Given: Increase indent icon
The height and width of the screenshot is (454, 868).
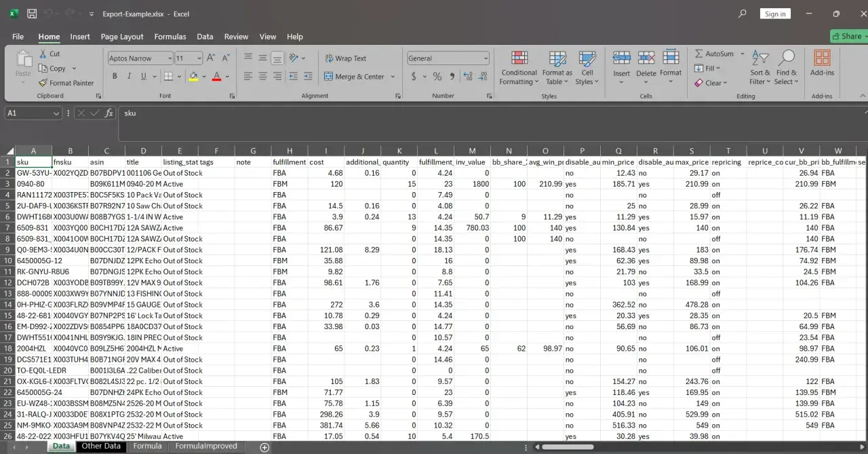Looking at the screenshot, I should (x=309, y=77).
